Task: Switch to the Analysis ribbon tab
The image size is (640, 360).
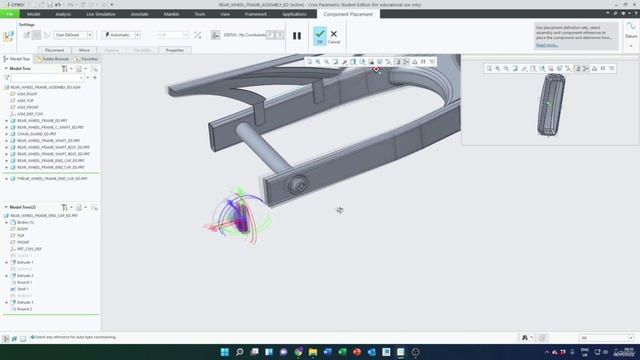Action: (63, 14)
